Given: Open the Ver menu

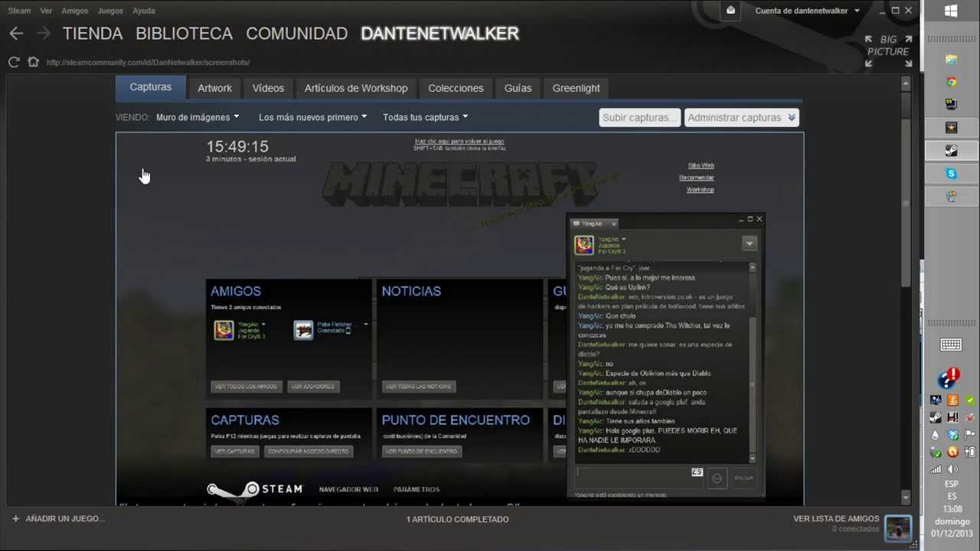Looking at the screenshot, I should point(46,11).
